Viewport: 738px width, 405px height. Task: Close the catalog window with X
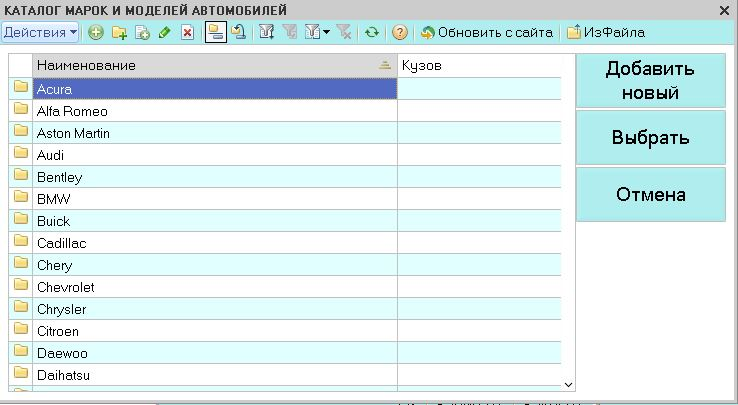click(724, 10)
